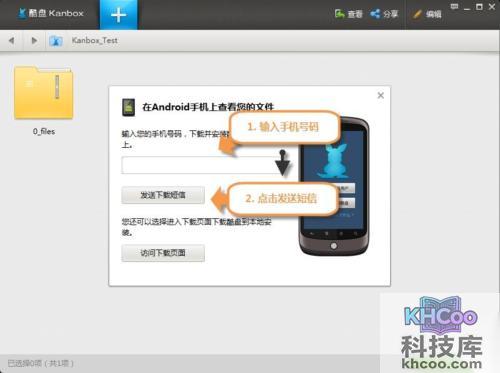This screenshot has width=500, height=373.
Task: Click the selection status text in status bar
Action: point(41,363)
